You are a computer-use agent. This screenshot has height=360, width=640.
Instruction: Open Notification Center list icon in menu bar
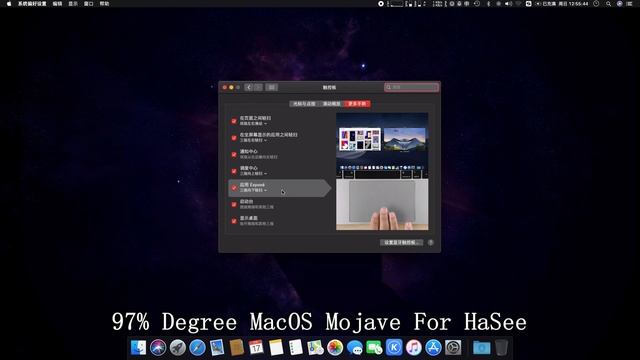pyautogui.click(x=629, y=4)
